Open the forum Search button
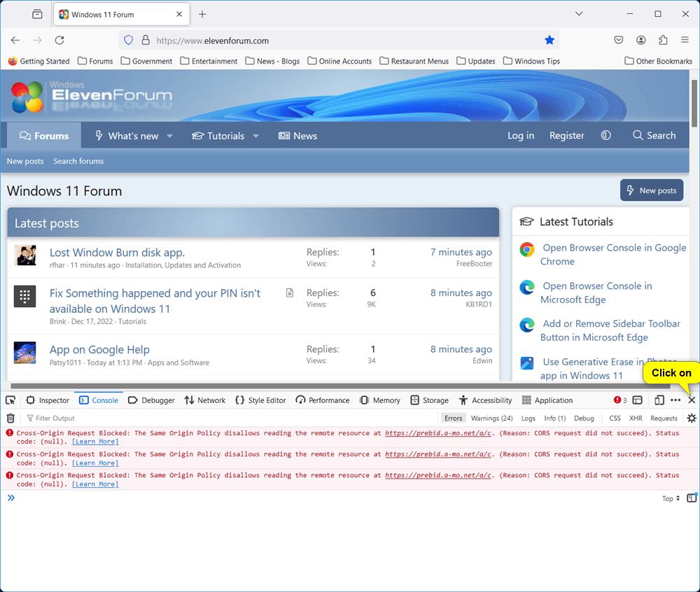 [654, 136]
